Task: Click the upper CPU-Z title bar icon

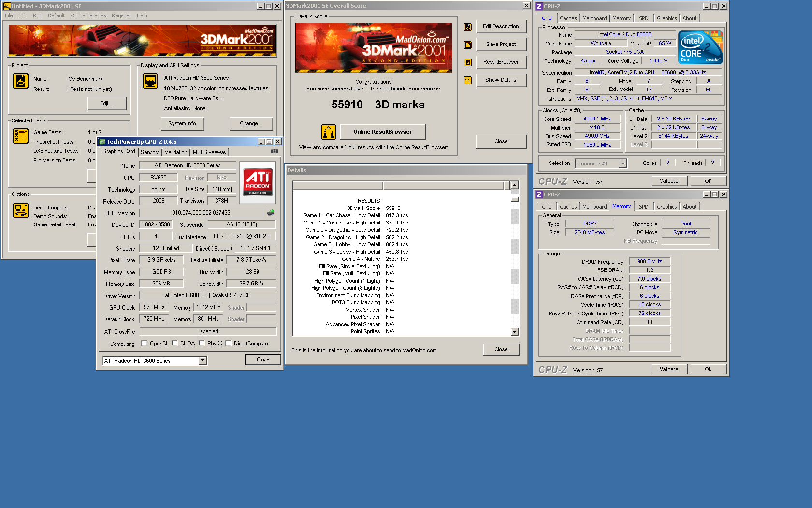Action: (x=539, y=6)
